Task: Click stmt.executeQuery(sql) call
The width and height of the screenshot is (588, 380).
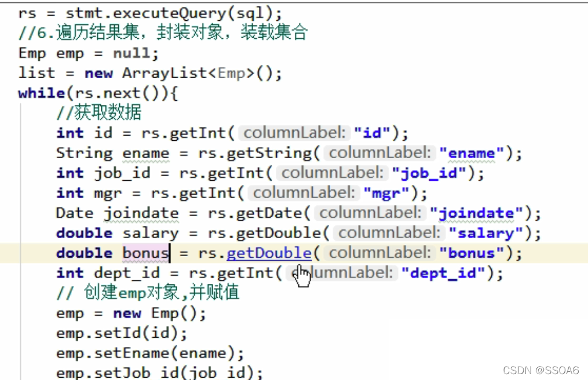Action: coord(171,14)
